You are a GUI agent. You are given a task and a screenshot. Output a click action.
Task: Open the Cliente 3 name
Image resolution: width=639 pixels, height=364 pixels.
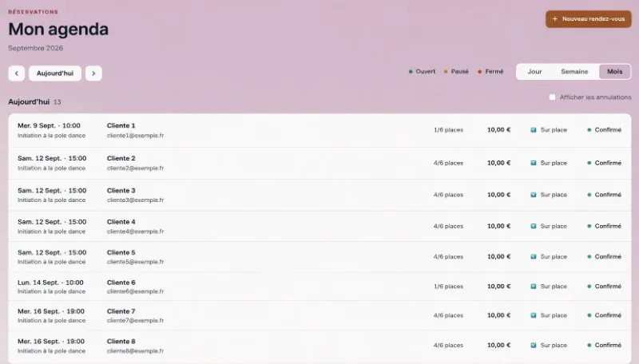(x=121, y=191)
